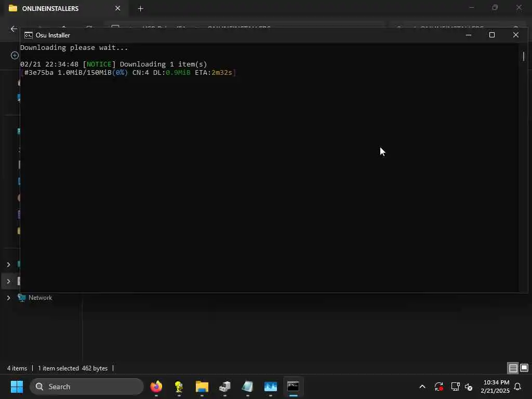Open the Windows Start menu
Image resolution: width=532 pixels, height=399 pixels.
click(x=17, y=387)
